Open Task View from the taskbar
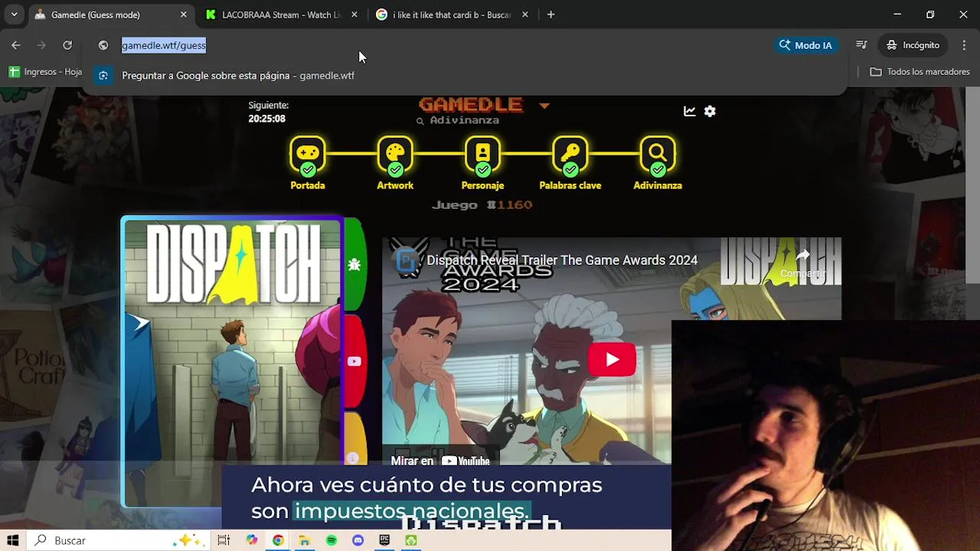This screenshot has height=551, width=980. [224, 540]
